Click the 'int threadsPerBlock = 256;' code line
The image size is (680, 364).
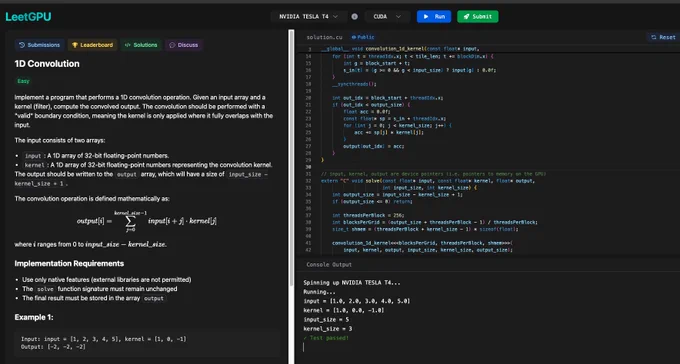pyautogui.click(x=368, y=215)
